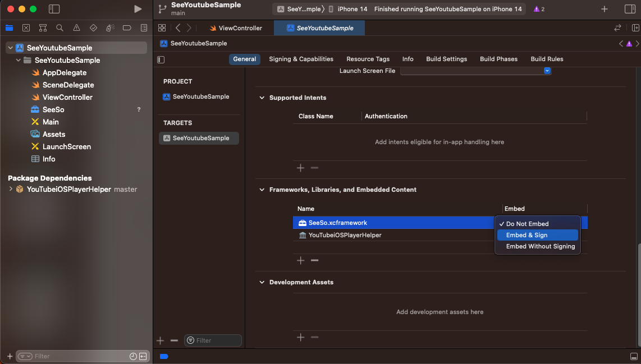Collapse the SeeYoutubeSample project root
This screenshot has height=364, width=641.
click(10, 48)
